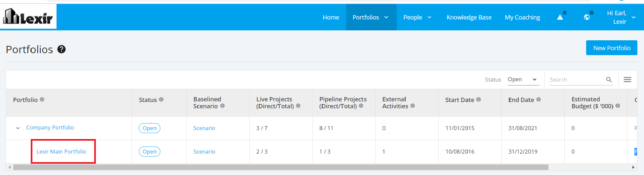The image size is (644, 175).
Task: Go to Home in navigation bar
Action: [331, 17]
